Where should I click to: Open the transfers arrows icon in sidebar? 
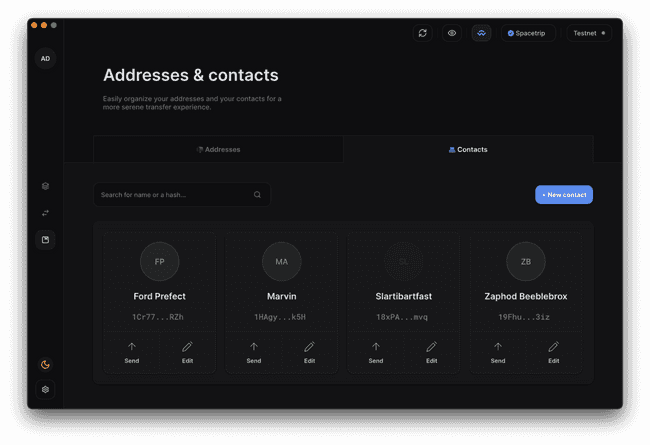45,213
